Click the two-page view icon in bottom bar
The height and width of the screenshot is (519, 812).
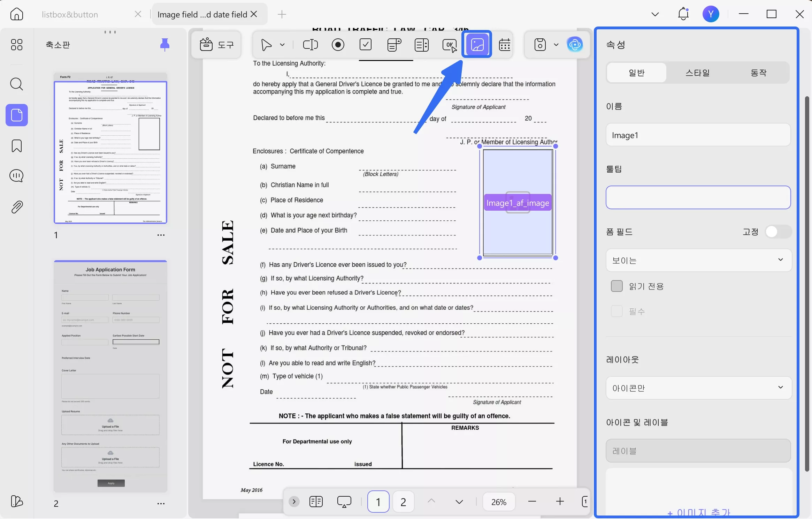(x=316, y=502)
